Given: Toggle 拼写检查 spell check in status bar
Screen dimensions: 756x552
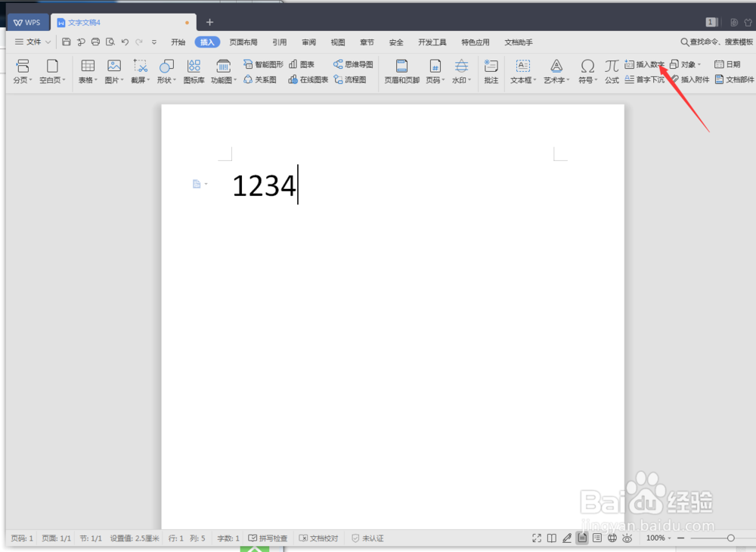Looking at the screenshot, I should 268,538.
